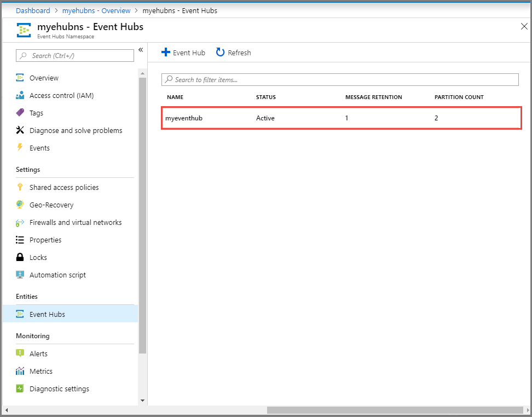This screenshot has width=532, height=417.
Task: Click the Metrics chart icon
Action: [x=20, y=371]
